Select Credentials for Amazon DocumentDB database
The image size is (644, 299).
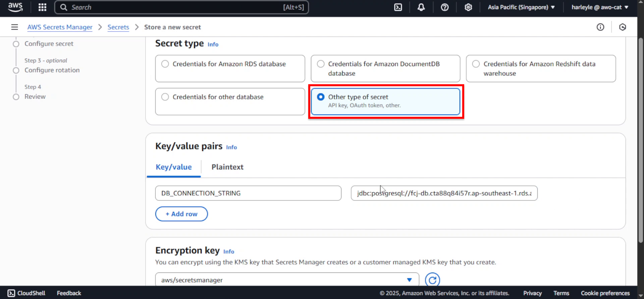click(385, 68)
